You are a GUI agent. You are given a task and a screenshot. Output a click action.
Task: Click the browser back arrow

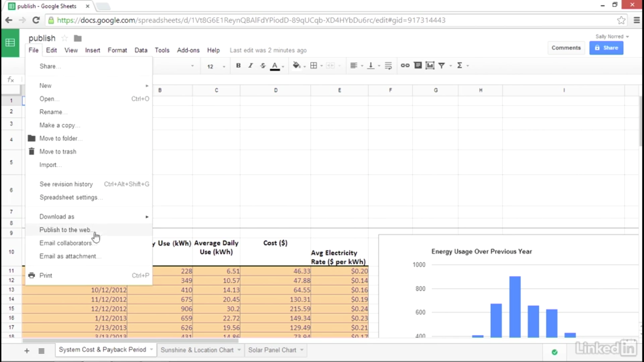pos(8,20)
